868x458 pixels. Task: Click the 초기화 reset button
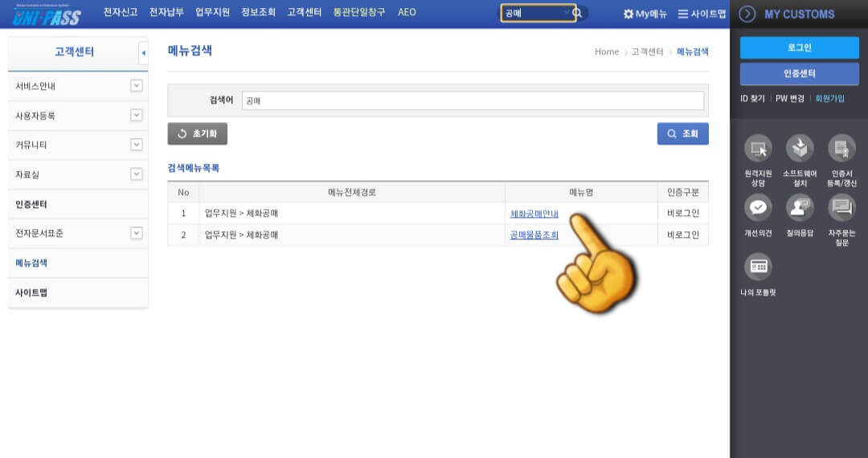click(198, 134)
